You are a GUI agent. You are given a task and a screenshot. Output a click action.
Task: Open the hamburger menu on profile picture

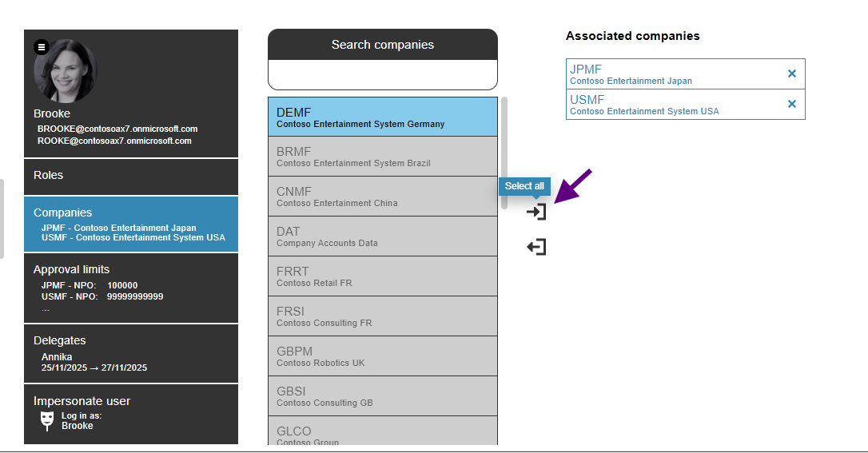tap(42, 47)
